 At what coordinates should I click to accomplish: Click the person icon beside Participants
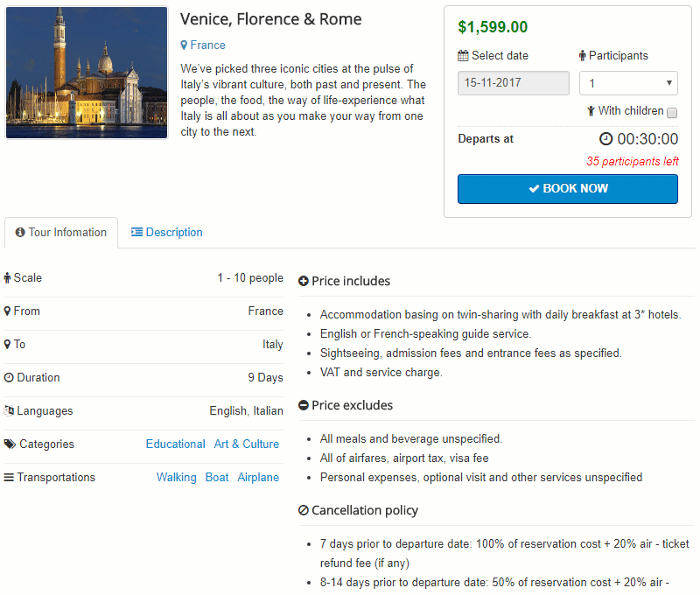pos(583,56)
